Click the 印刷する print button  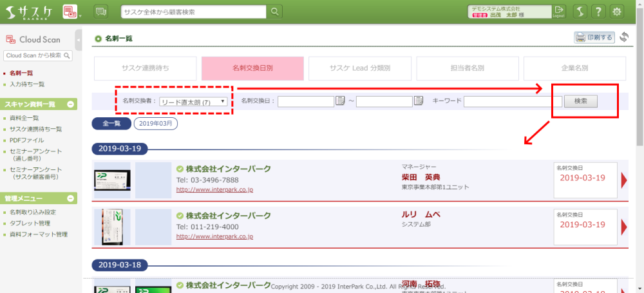click(x=594, y=37)
